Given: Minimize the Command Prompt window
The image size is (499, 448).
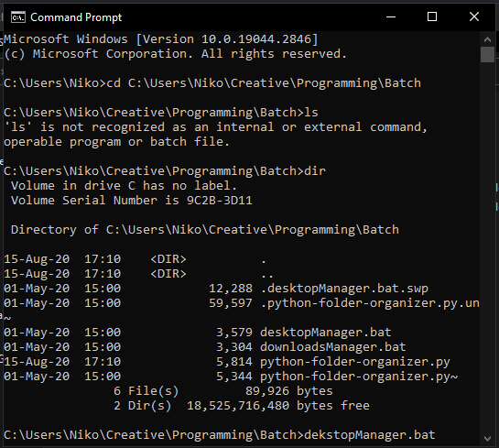Looking at the screenshot, I should [x=391, y=16].
